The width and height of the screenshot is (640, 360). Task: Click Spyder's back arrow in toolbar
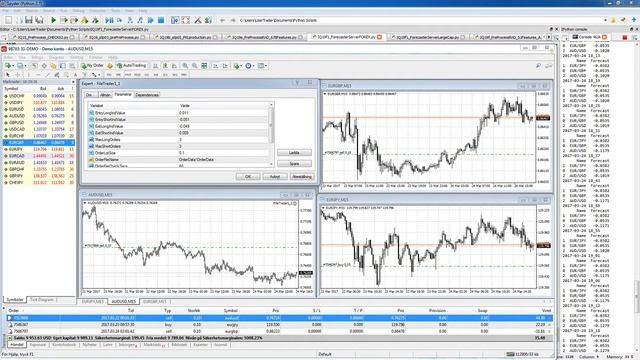tap(222, 20)
